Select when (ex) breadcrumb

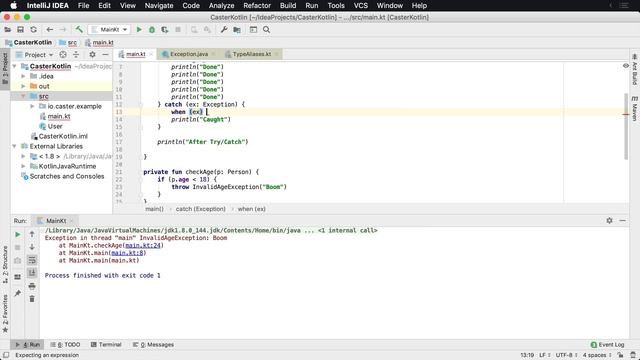tap(251, 209)
